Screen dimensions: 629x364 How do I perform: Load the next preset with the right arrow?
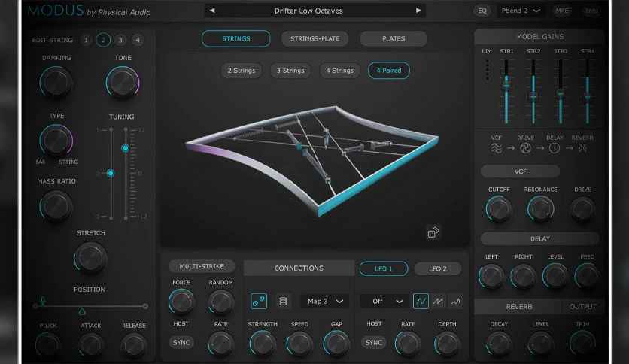[x=418, y=11]
